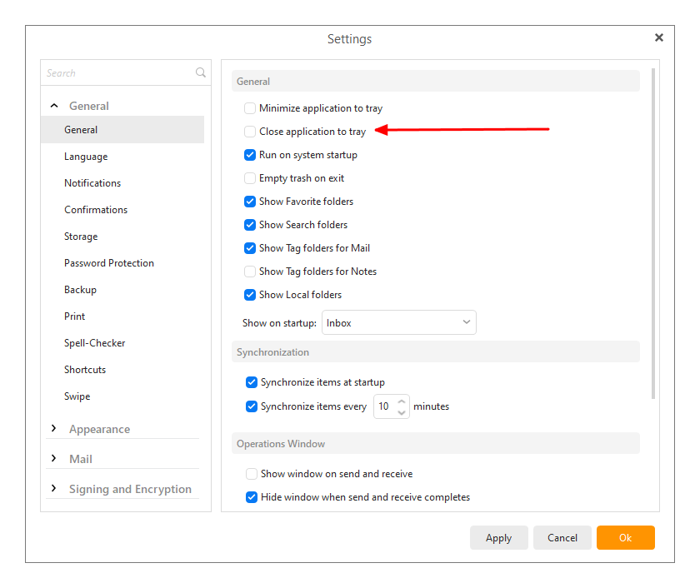Click the settings panel vertical scrollbar

(x=653, y=233)
